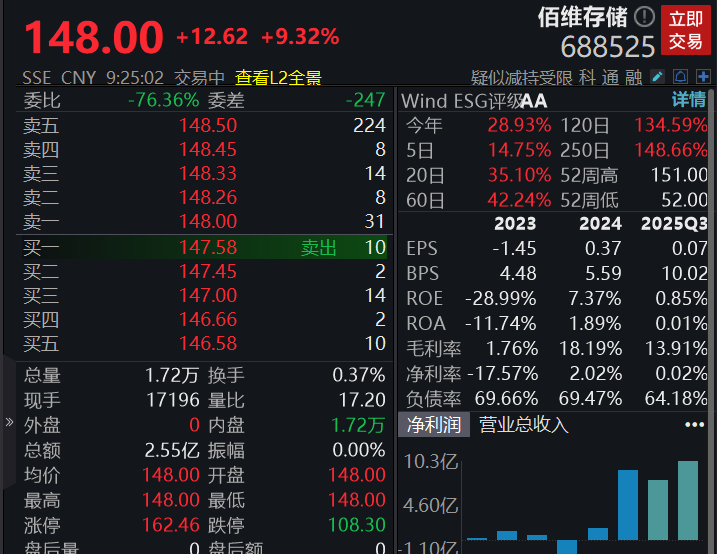Set a price alert with the bell icon
The image size is (718, 554).
coord(680,76)
